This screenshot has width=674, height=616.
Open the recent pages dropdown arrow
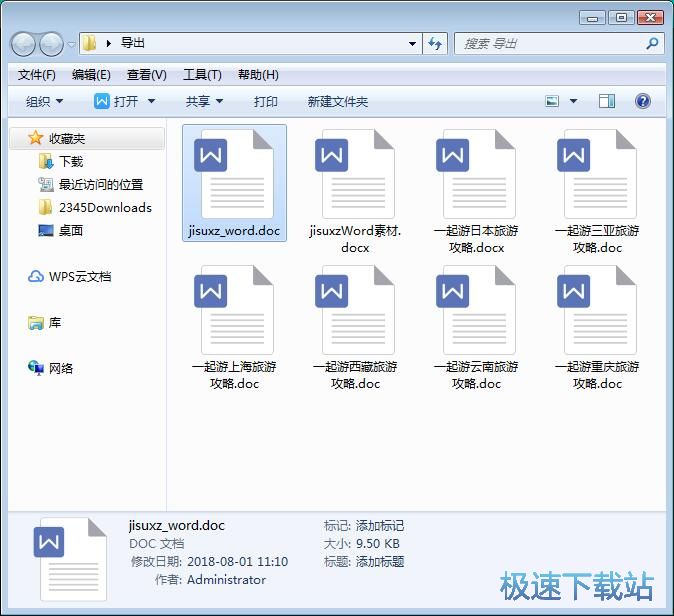[71, 44]
